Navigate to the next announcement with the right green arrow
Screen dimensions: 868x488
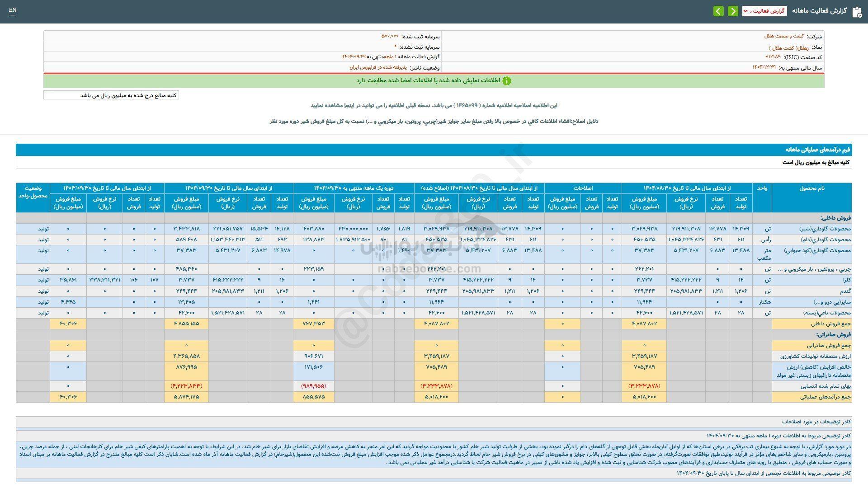(733, 11)
